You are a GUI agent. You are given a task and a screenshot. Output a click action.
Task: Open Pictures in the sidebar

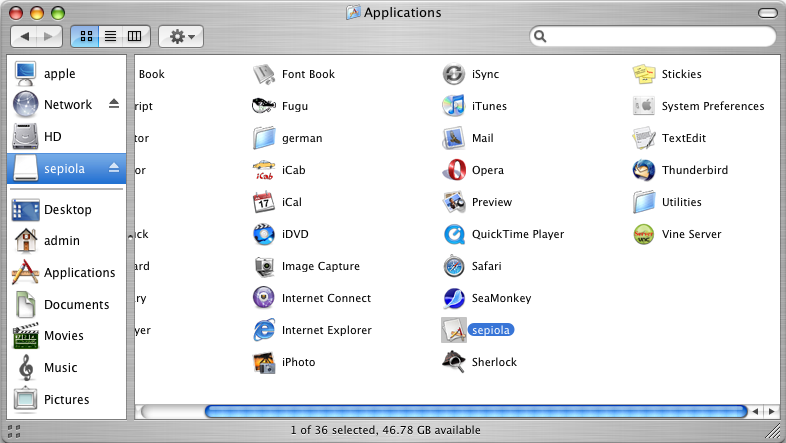coord(66,399)
